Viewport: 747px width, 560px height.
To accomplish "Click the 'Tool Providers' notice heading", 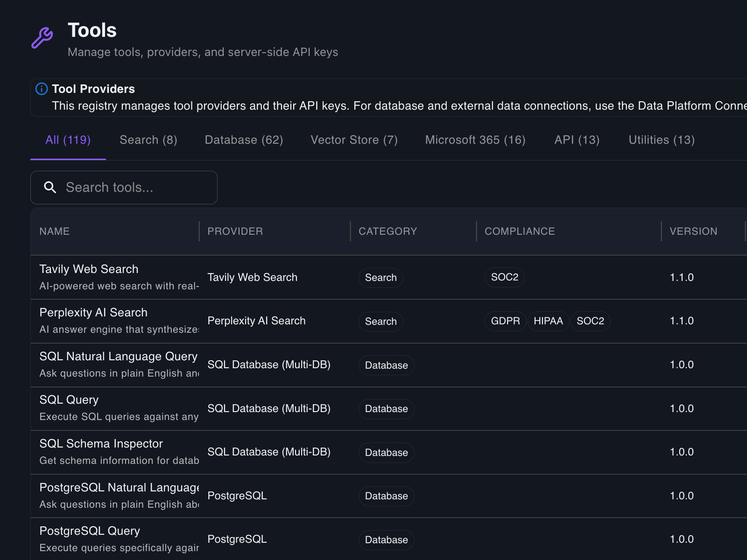I will (93, 89).
